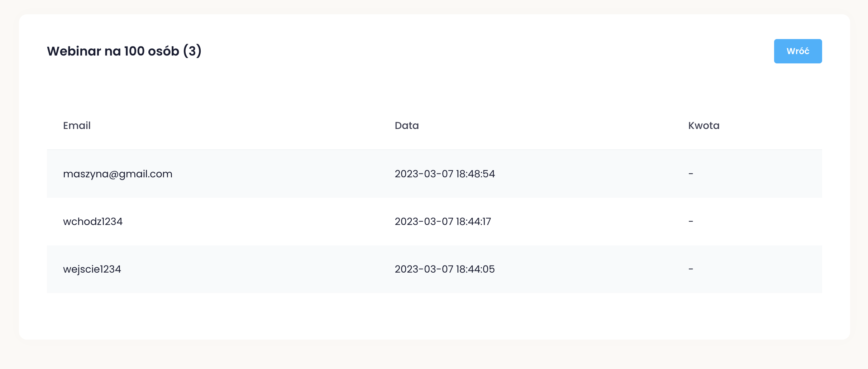Click the Kwota dash in the wchodz1234 row
The width and height of the screenshot is (868, 369).
click(691, 222)
